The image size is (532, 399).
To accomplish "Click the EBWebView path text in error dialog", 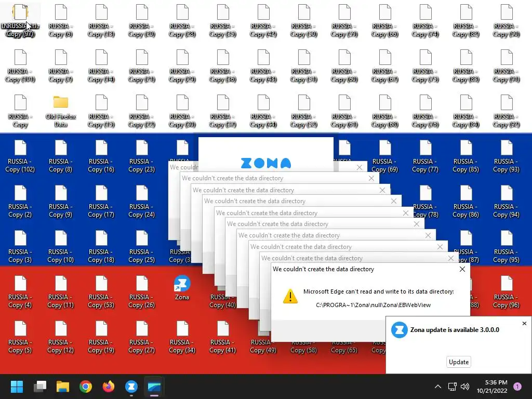I will [x=373, y=305].
